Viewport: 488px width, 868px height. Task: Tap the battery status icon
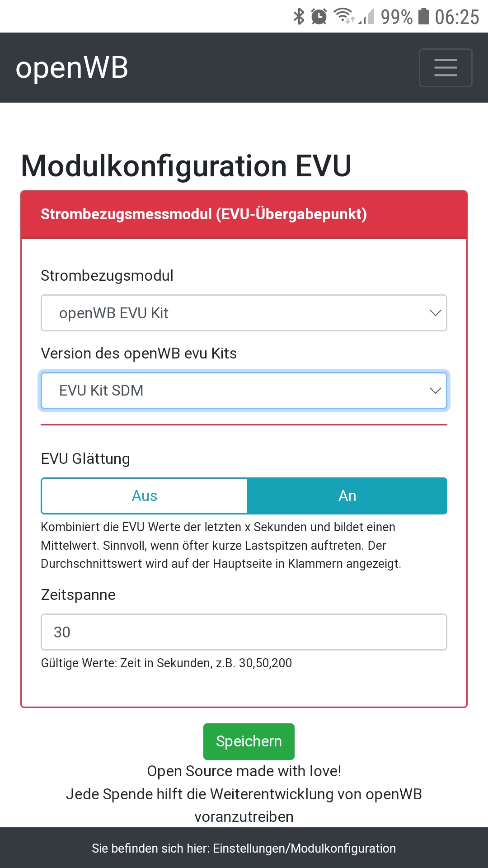pos(423,17)
